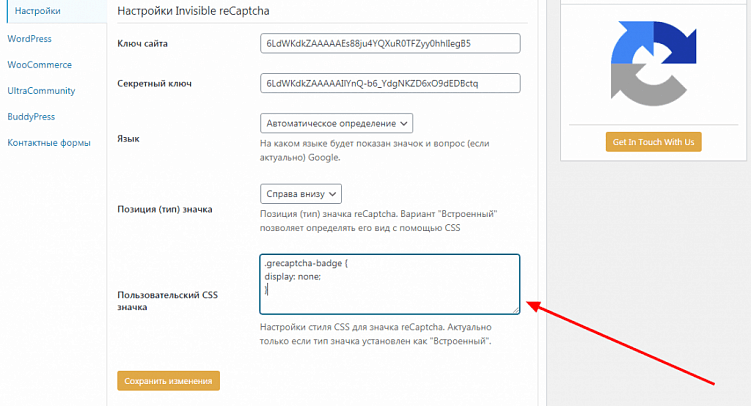Click into the Секретный ключ field
This screenshot has width=751, height=406.
coord(390,83)
